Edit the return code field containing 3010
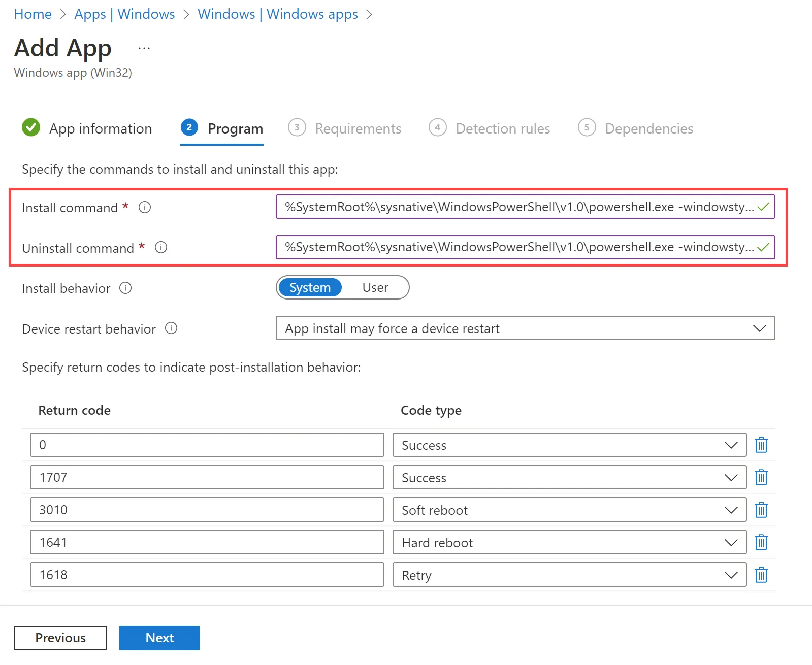Viewport: 812px width, 665px height. (x=207, y=510)
